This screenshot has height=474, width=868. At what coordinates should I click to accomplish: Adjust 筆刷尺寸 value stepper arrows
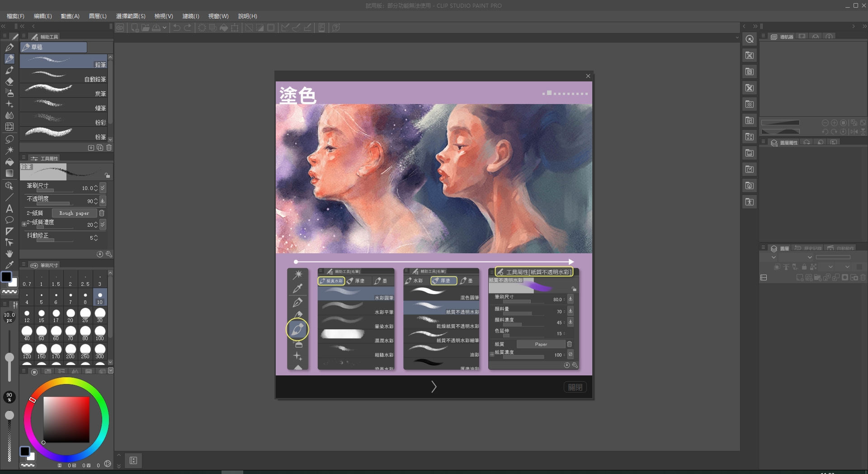click(95, 188)
